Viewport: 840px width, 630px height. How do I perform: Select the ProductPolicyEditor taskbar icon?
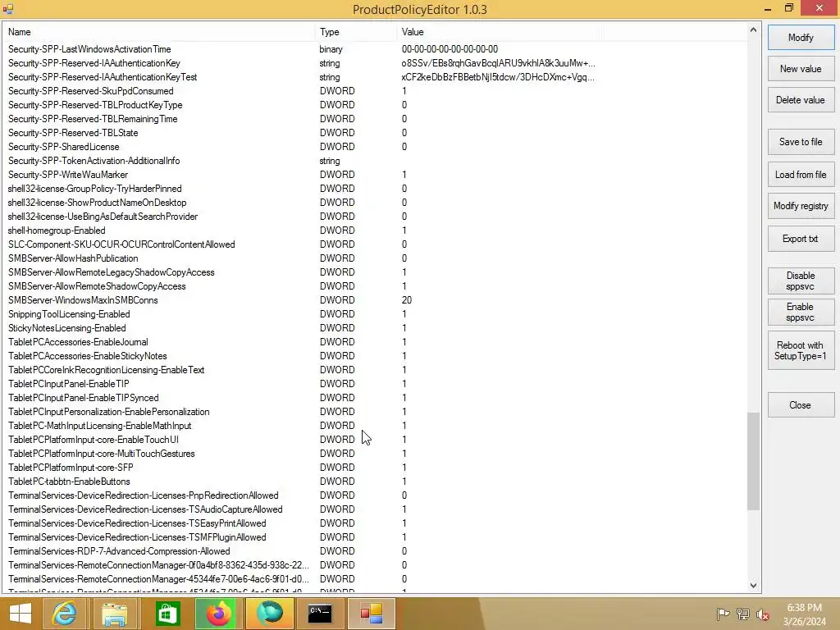coord(372,614)
